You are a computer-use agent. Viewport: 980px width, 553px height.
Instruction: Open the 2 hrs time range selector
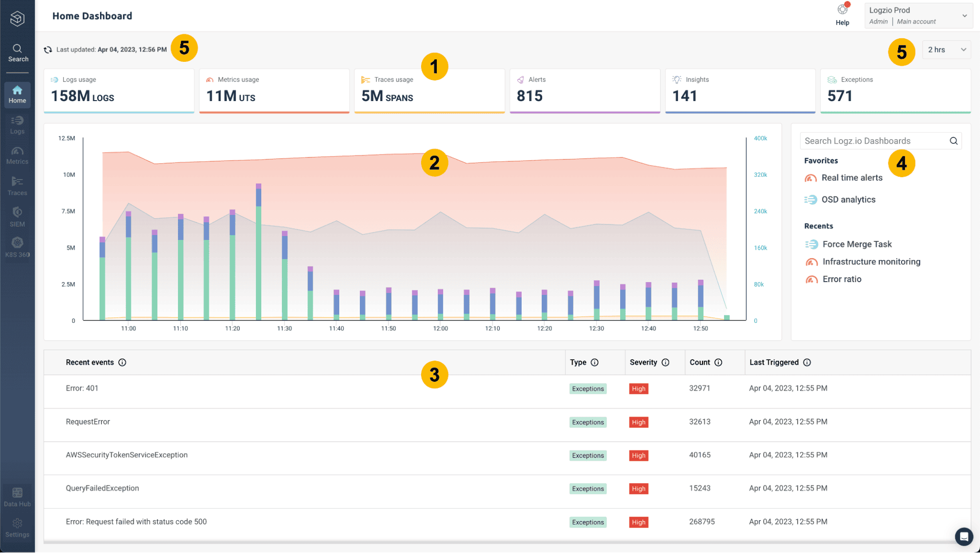tap(946, 50)
